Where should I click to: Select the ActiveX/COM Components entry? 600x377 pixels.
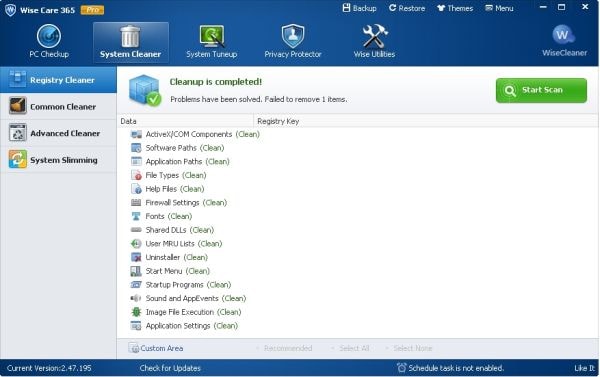pyautogui.click(x=195, y=134)
